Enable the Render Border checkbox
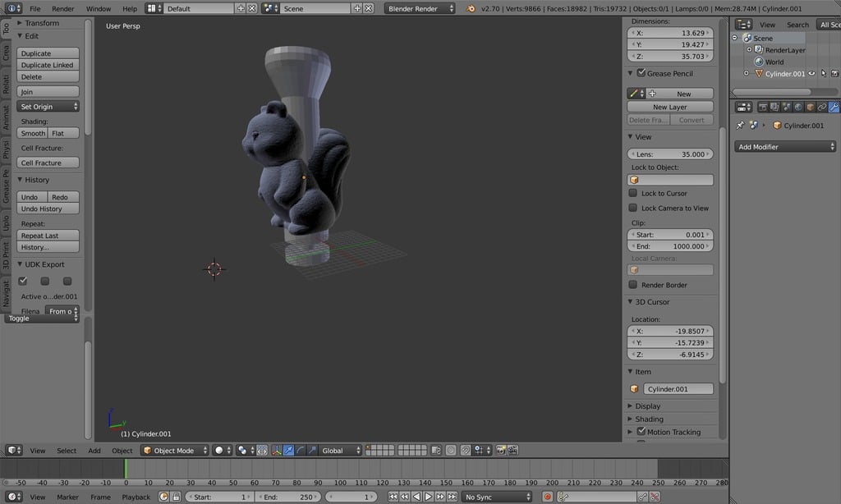This screenshot has width=841, height=504. pos(633,285)
